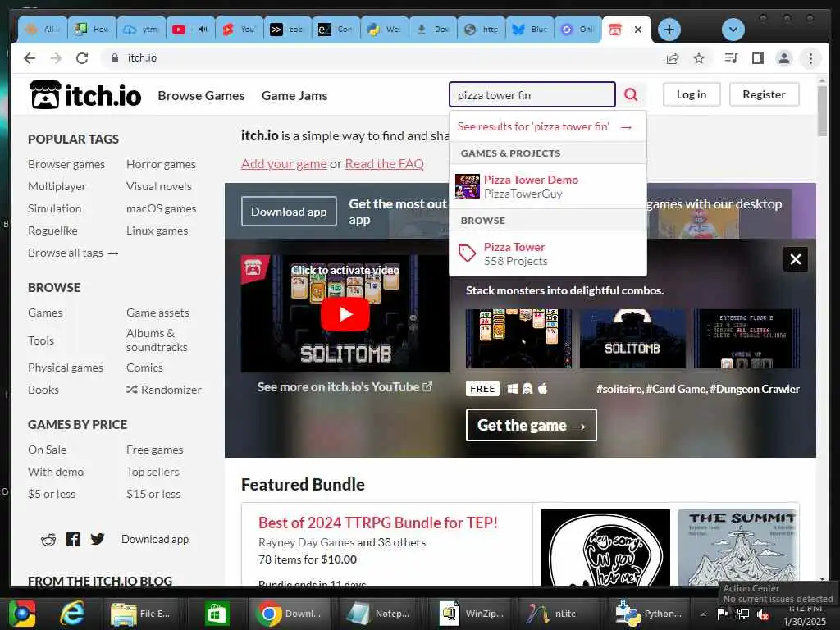Click the Linux platform icon
The width and height of the screenshot is (840, 630).
coord(527,389)
